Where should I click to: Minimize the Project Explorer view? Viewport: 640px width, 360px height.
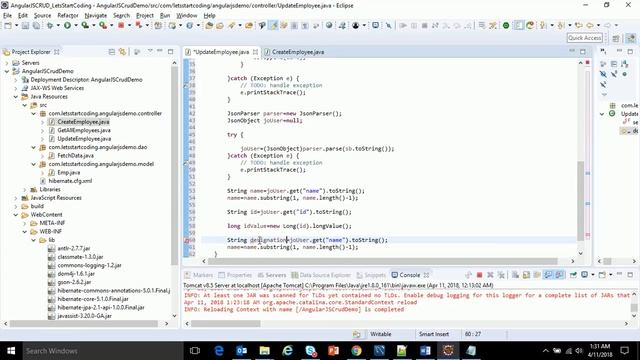(160, 51)
